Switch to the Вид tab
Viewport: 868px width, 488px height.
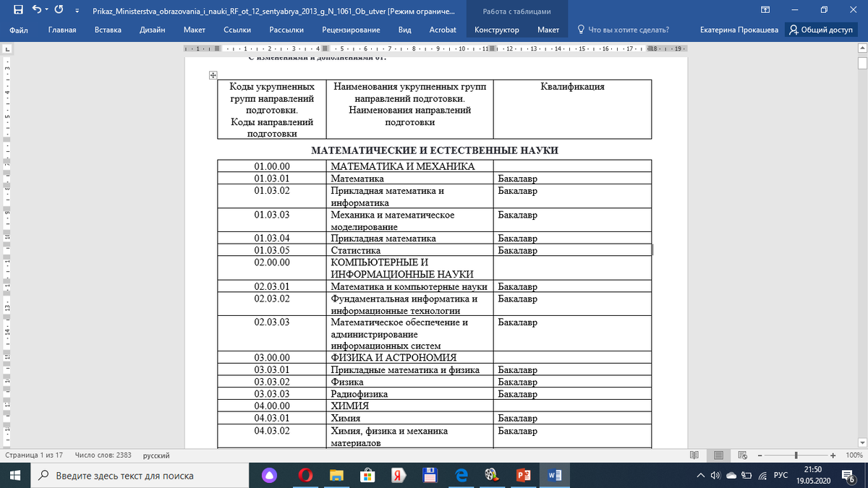pos(405,30)
